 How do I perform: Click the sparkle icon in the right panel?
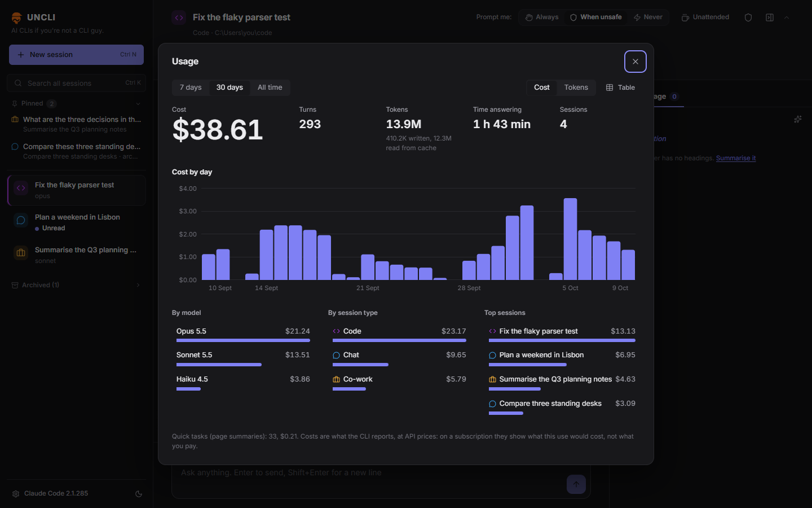[798, 119]
